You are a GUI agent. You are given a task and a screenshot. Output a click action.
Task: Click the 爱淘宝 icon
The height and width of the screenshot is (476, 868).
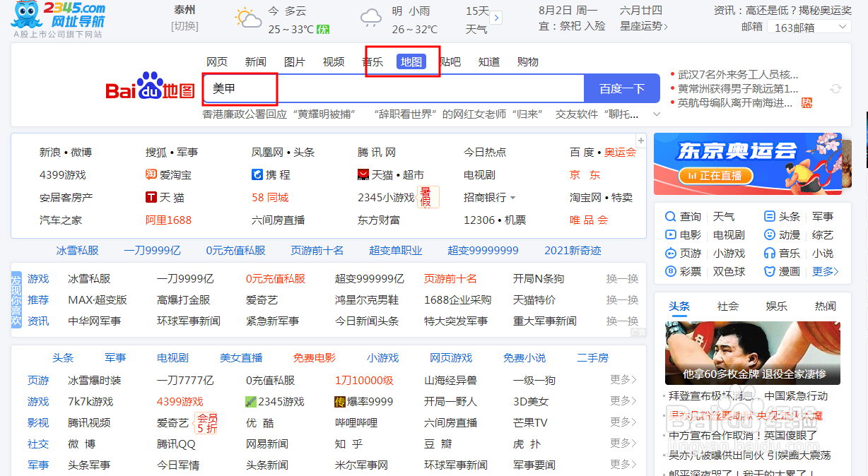151,174
